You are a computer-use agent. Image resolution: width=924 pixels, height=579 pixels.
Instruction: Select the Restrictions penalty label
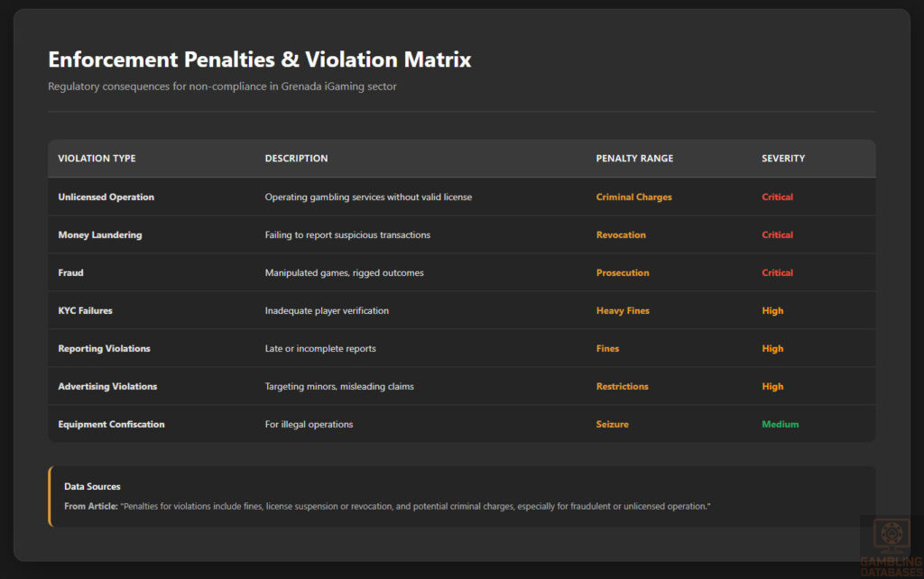click(623, 386)
